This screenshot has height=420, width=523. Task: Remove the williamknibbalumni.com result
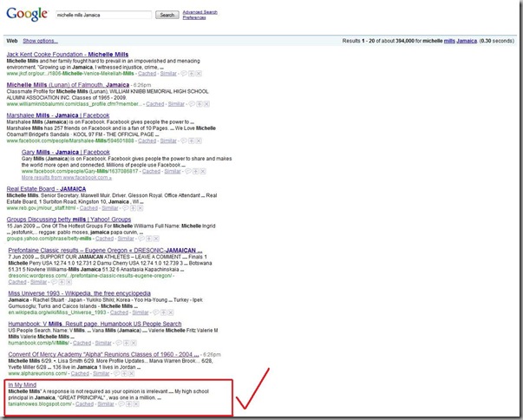tap(206, 104)
